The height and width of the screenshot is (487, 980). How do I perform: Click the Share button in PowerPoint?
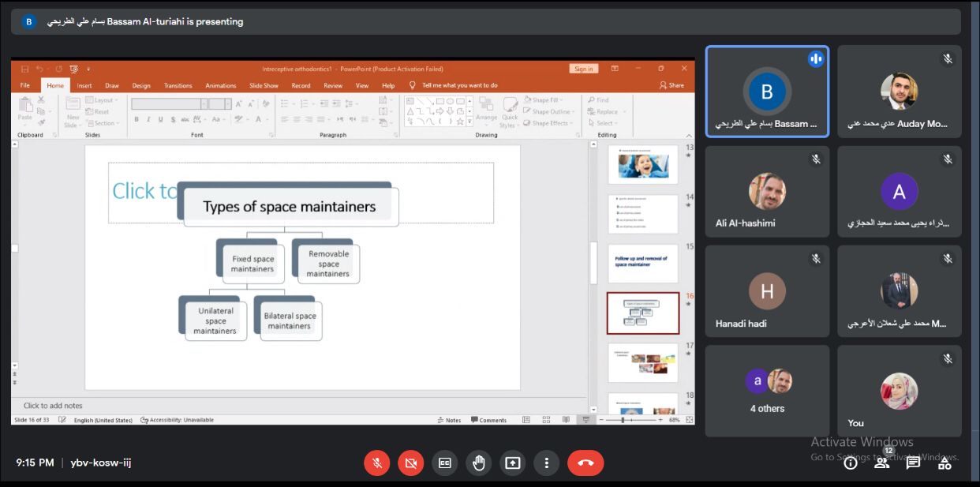(671, 85)
